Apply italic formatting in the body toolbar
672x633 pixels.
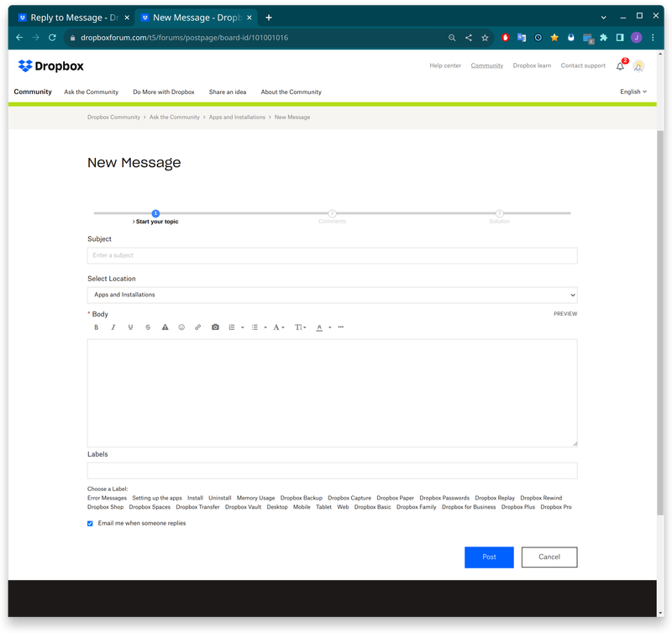pyautogui.click(x=113, y=327)
